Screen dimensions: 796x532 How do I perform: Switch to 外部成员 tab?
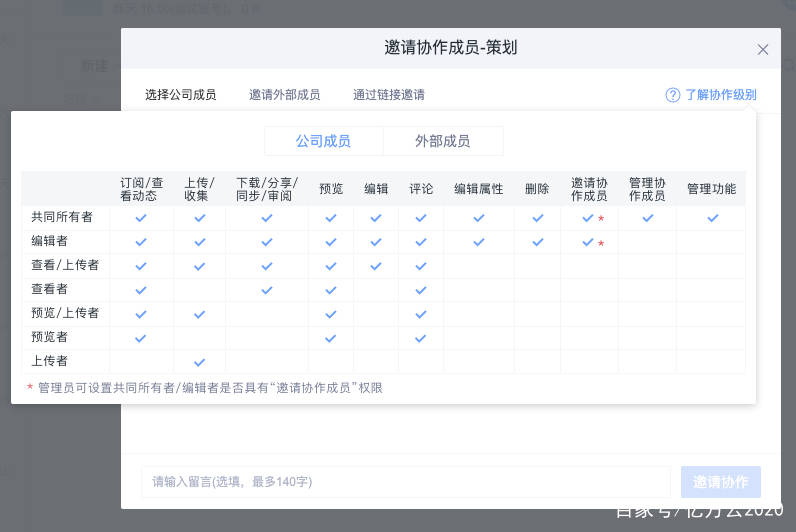tap(442, 141)
